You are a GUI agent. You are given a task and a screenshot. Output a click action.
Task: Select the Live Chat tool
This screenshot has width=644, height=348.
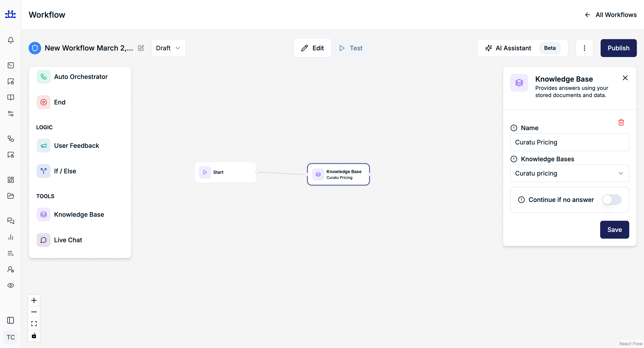pyautogui.click(x=68, y=240)
